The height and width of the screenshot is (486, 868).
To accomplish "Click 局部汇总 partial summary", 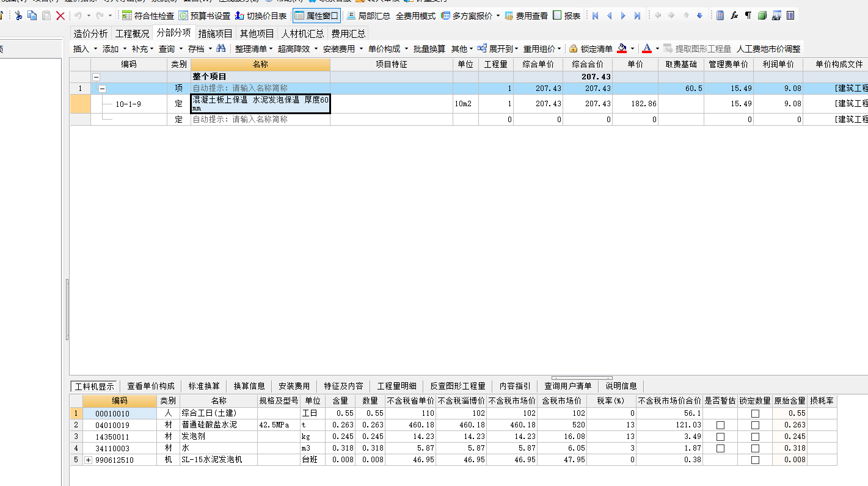I will (368, 16).
